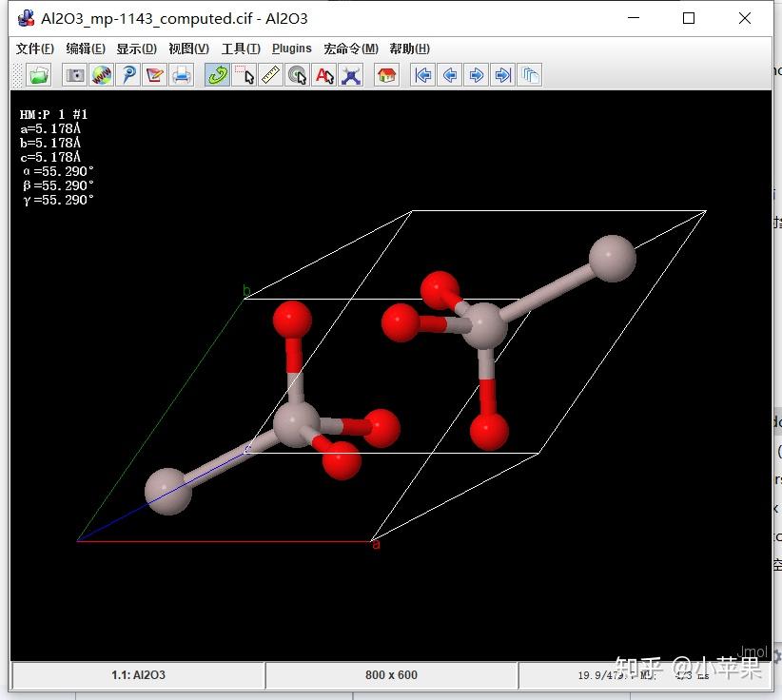Go to previous frame arrow button
This screenshot has width=782, height=700.
450,75
